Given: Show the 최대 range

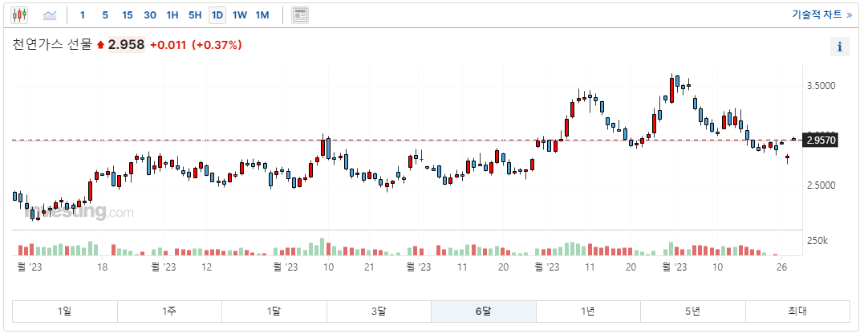Looking at the screenshot, I should click(797, 312).
